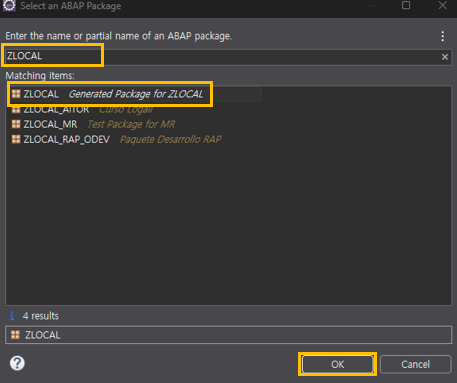This screenshot has width=457, height=383.
Task: Click package icon beside ZLOCAL Generated Package
Action: 16,94
